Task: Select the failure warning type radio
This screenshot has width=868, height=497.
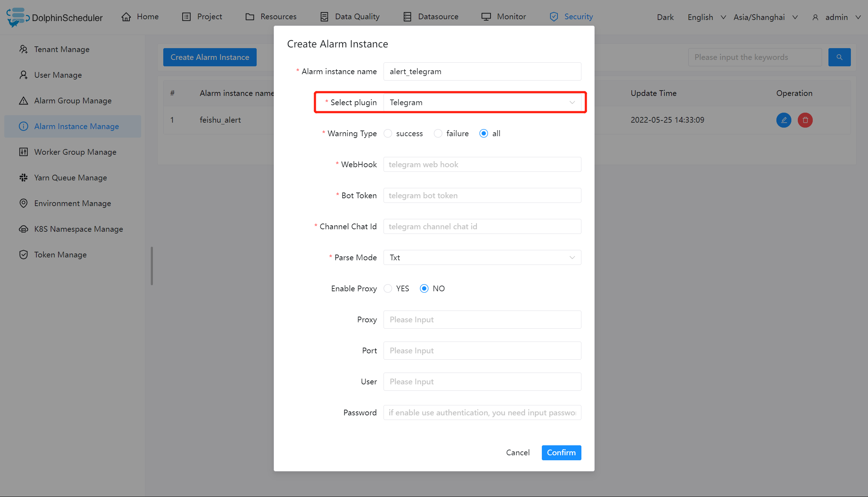Action: (438, 133)
